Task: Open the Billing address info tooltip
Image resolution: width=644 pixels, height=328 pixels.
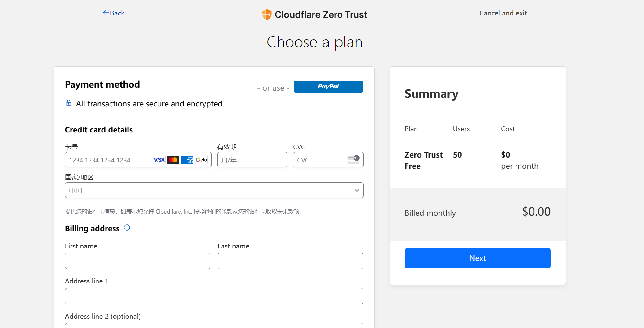Action: tap(127, 228)
